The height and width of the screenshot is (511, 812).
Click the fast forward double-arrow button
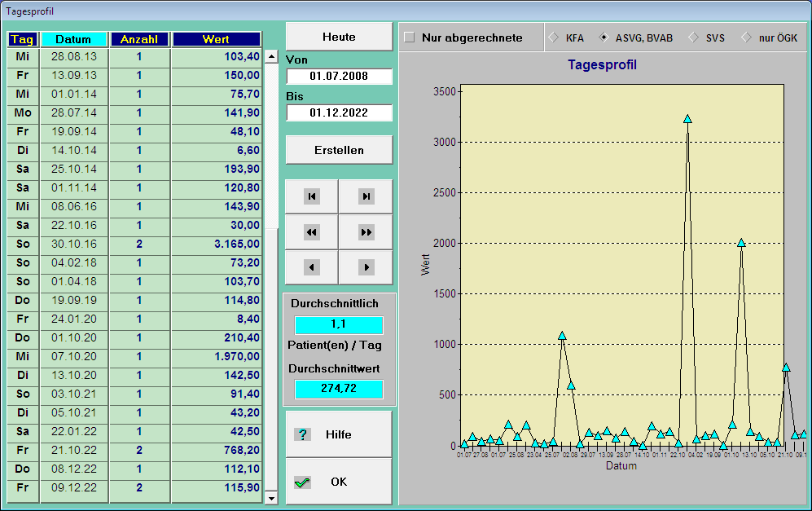click(366, 232)
